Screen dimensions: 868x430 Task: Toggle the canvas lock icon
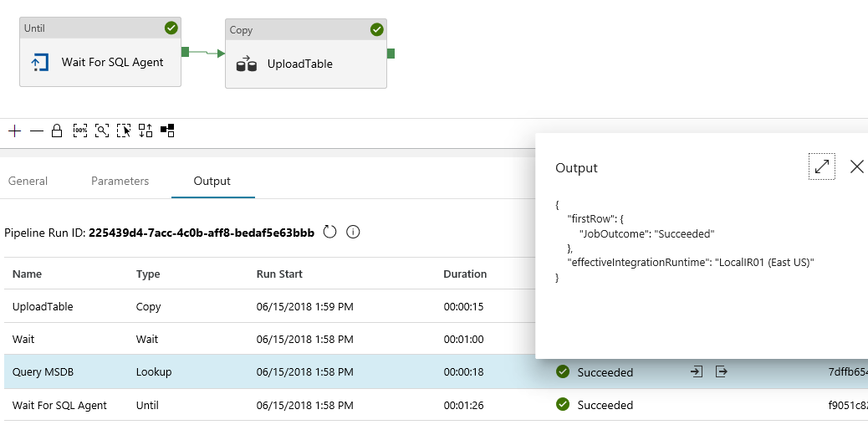coord(57,131)
